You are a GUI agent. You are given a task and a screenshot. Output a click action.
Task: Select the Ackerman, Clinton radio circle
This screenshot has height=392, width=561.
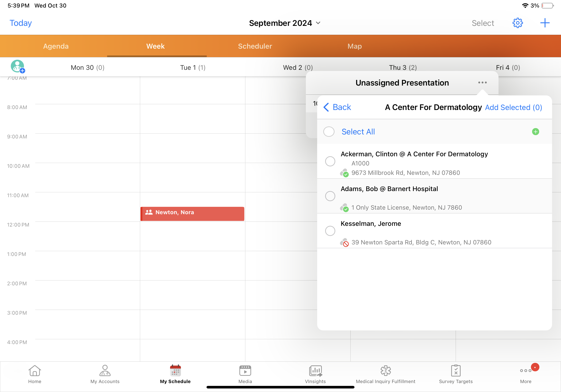point(330,161)
